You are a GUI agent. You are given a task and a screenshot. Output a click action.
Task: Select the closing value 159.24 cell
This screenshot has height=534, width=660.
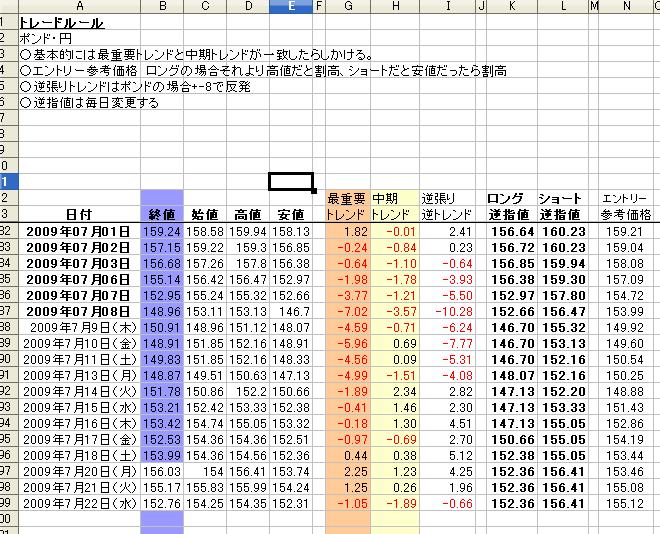[x=162, y=231]
